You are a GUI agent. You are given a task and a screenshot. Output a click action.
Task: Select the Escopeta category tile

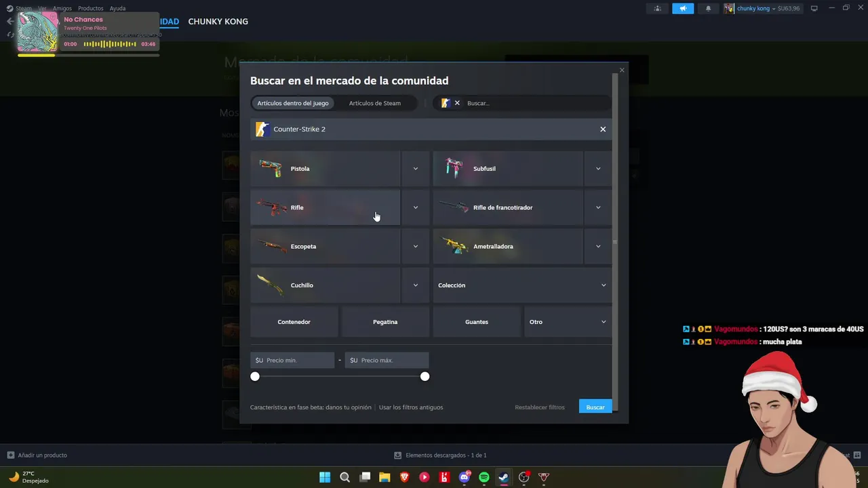click(325, 247)
